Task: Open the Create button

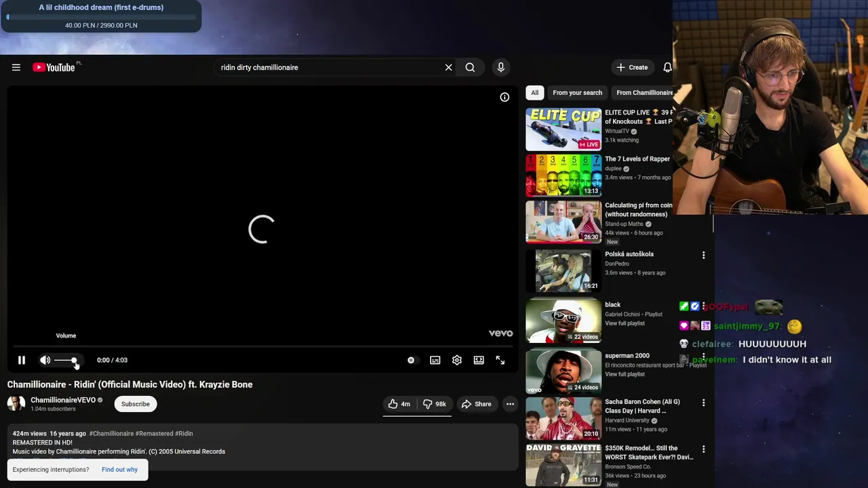Action: (632, 67)
